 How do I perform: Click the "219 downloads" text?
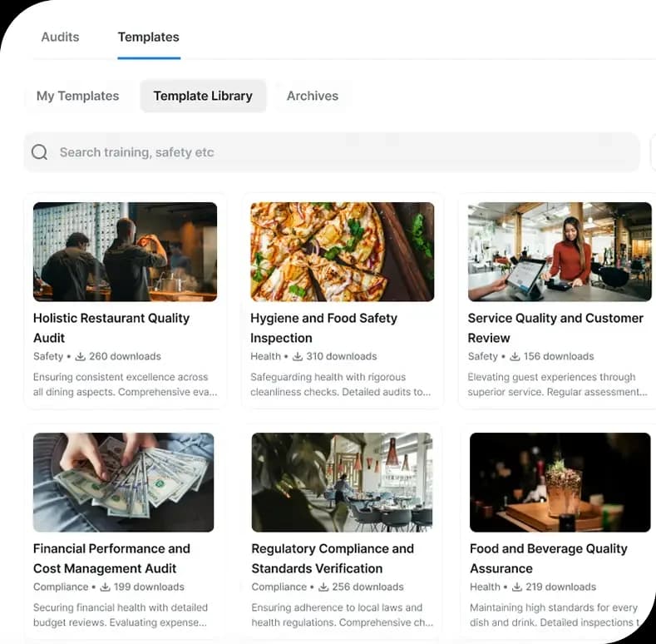(x=560, y=587)
